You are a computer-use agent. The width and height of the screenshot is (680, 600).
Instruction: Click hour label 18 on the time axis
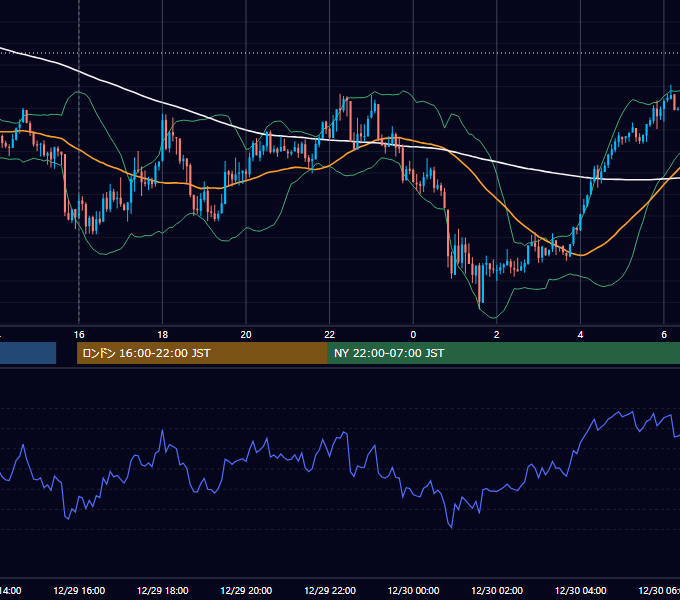click(x=162, y=335)
